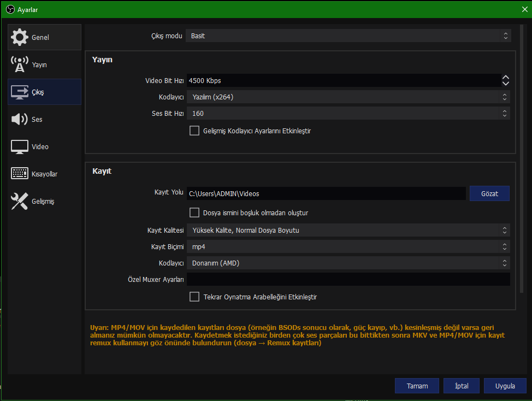This screenshot has width=532, height=401.
Task: Go to the Ses settings tab
Action: pyautogui.click(x=44, y=119)
